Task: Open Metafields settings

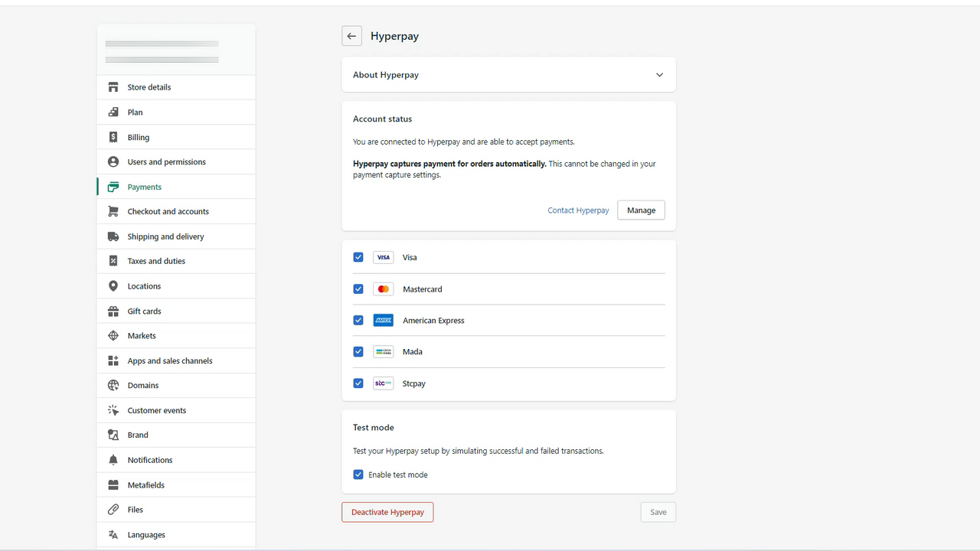Action: (176, 484)
